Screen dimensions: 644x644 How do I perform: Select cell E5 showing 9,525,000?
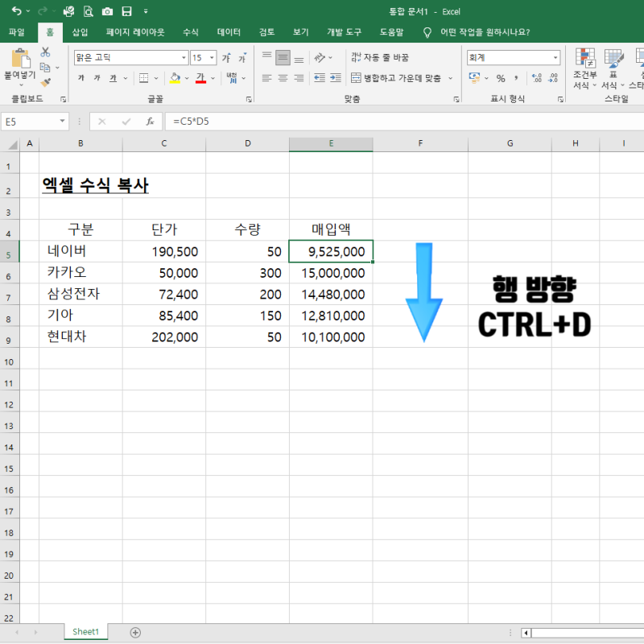click(331, 251)
